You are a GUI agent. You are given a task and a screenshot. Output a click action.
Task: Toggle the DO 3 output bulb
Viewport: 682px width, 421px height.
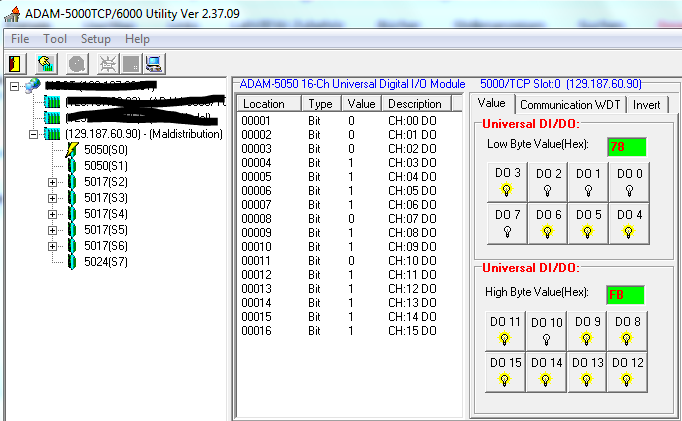pyautogui.click(x=507, y=182)
